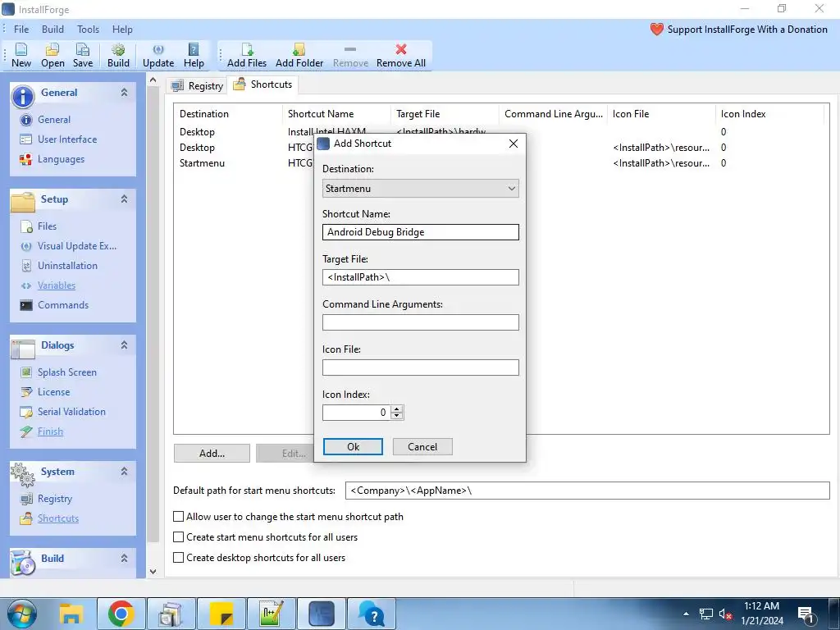Click the default start menu path field
The height and width of the screenshot is (630, 840).
pos(587,491)
